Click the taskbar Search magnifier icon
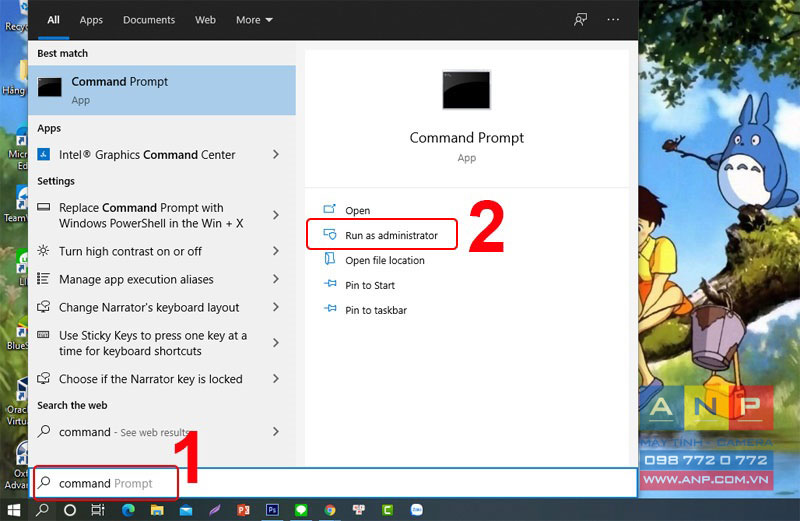The image size is (800, 521). [42, 509]
